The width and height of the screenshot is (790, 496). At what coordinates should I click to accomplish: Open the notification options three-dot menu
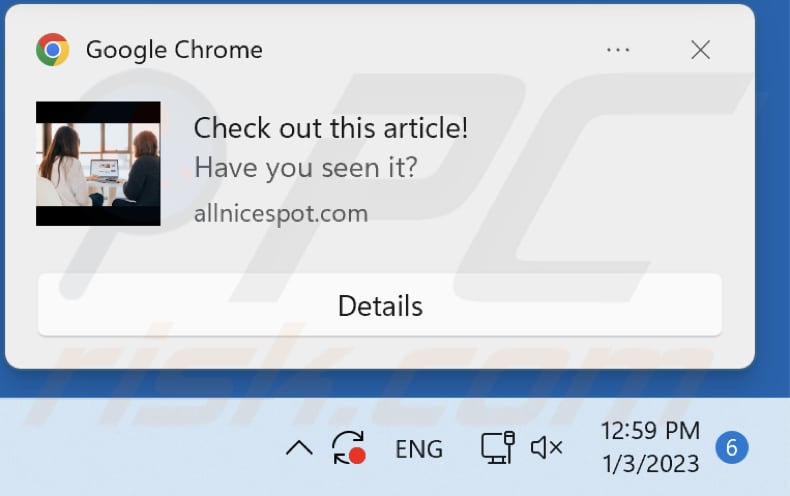click(618, 50)
